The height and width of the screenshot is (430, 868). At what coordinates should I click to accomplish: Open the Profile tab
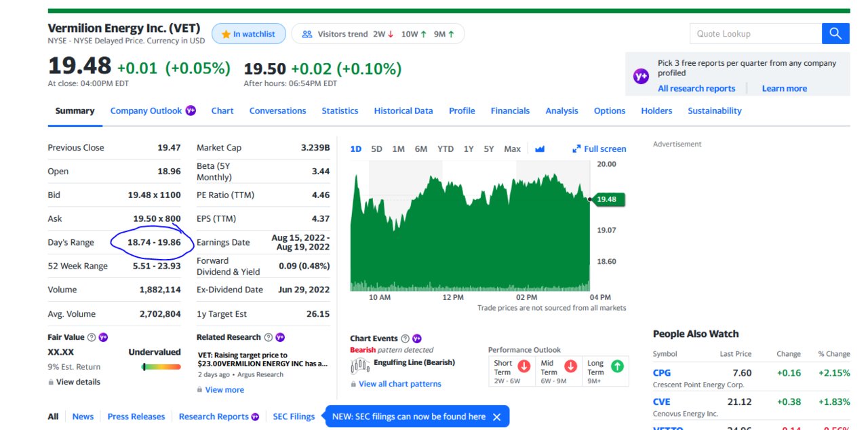(462, 111)
